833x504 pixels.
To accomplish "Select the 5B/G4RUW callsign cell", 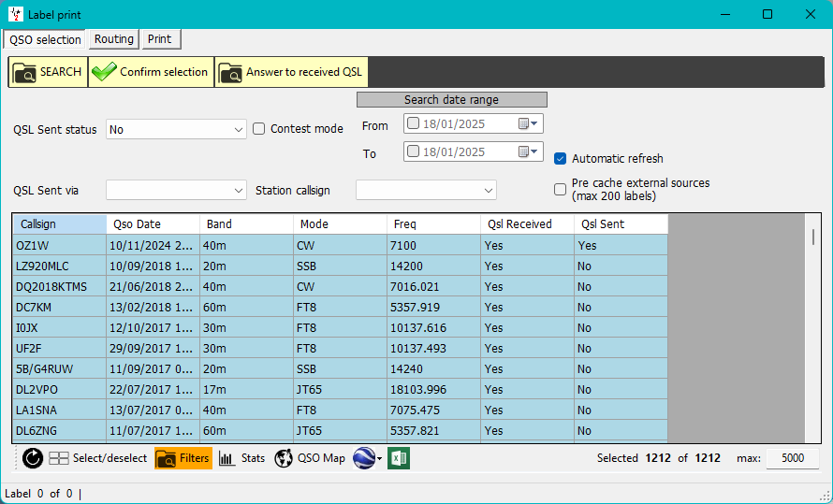I will (60, 368).
